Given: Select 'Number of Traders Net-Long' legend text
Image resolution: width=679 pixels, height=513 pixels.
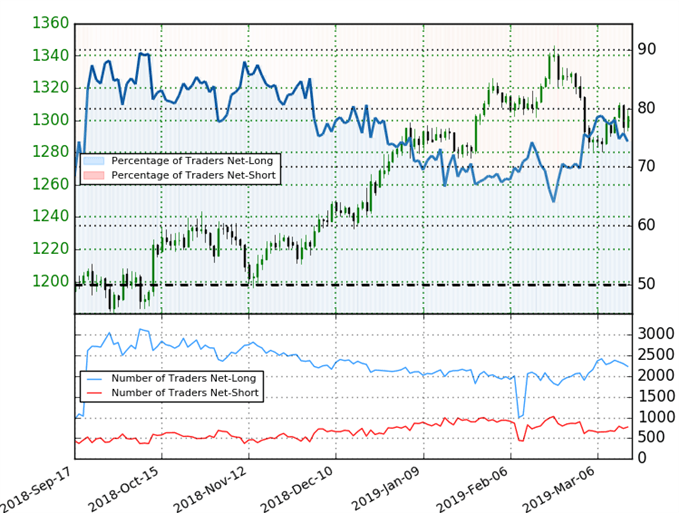Looking at the screenshot, I should 184,378.
